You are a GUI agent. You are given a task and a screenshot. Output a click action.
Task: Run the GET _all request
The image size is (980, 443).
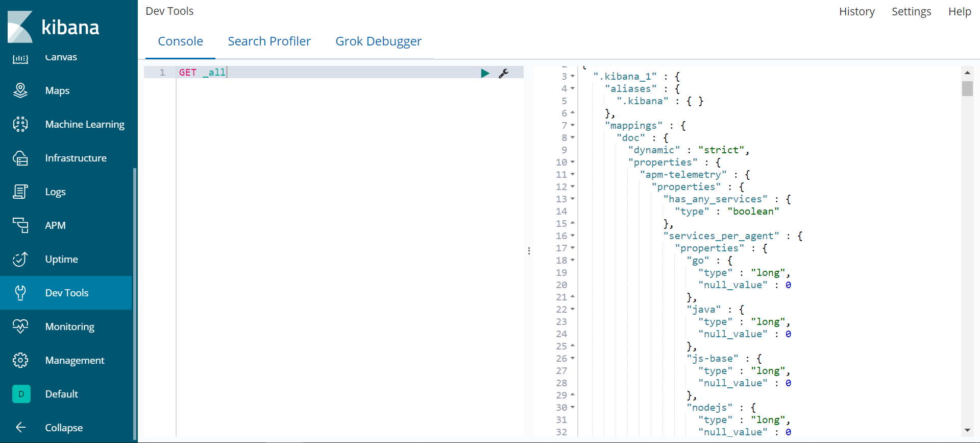pyautogui.click(x=485, y=73)
